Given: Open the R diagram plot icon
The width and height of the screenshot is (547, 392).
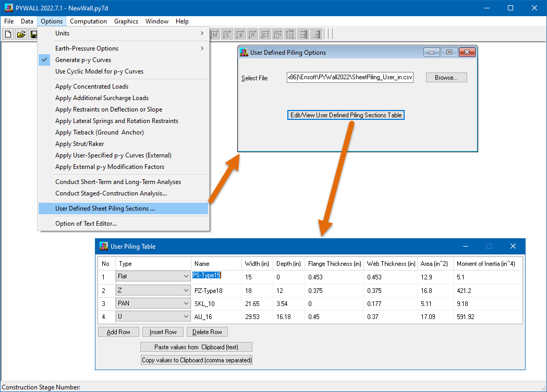Looking at the screenshot, I should [252, 34].
